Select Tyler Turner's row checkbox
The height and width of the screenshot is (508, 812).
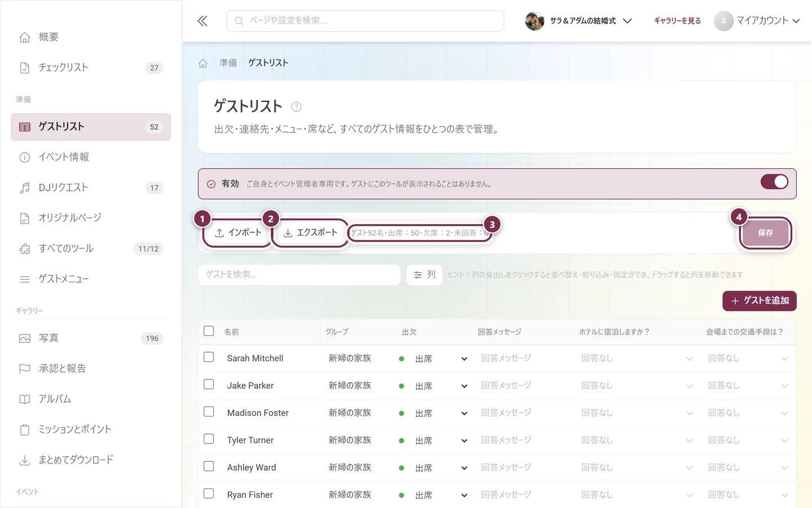pos(209,439)
